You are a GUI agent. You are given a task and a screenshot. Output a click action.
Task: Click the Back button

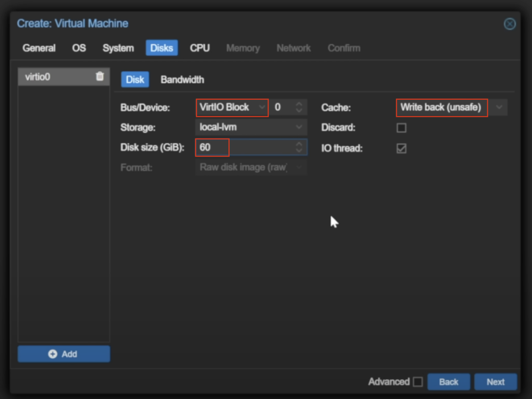click(x=449, y=382)
